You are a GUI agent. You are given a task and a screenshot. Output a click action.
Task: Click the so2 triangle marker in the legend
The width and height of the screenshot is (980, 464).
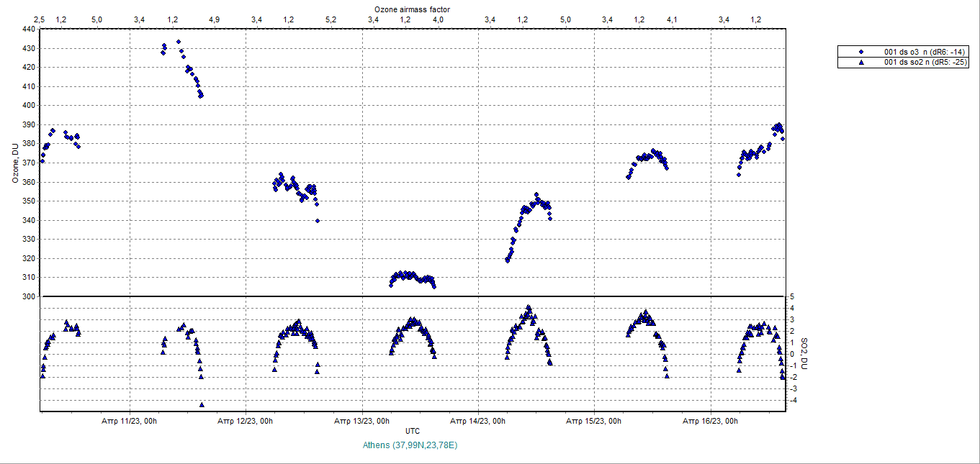point(861,63)
